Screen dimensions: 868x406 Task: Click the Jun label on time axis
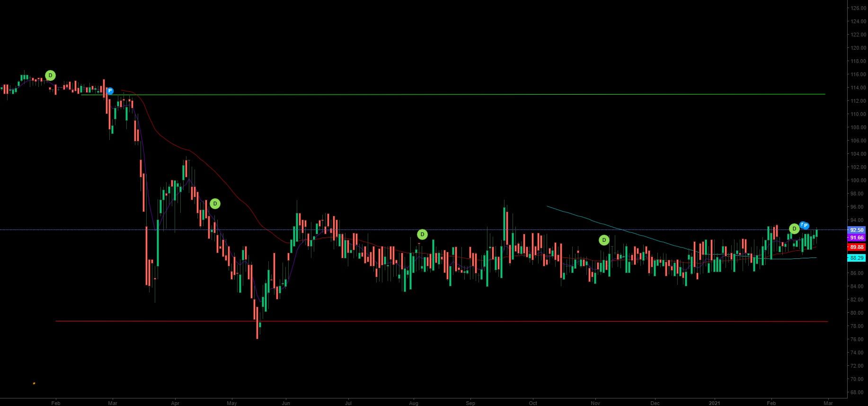pos(285,403)
